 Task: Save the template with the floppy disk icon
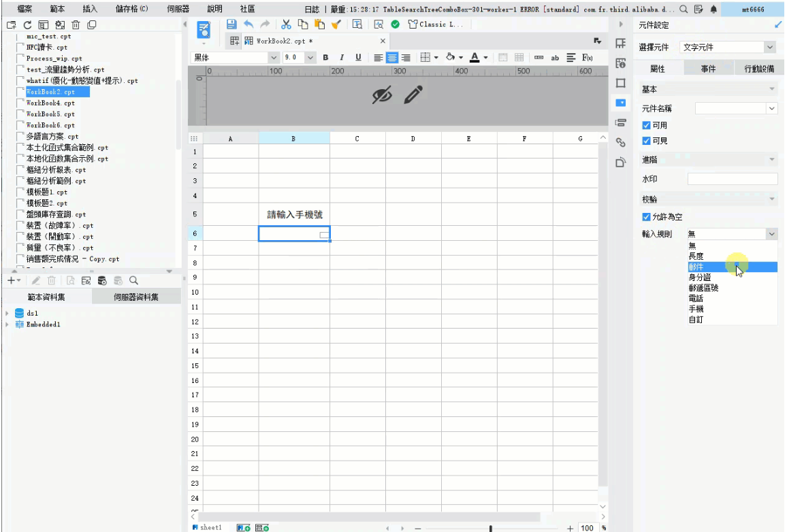(x=231, y=24)
